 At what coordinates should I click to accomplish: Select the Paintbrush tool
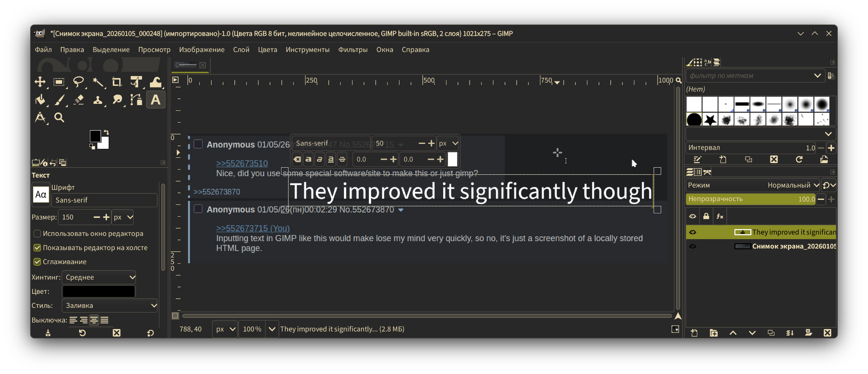coord(59,100)
